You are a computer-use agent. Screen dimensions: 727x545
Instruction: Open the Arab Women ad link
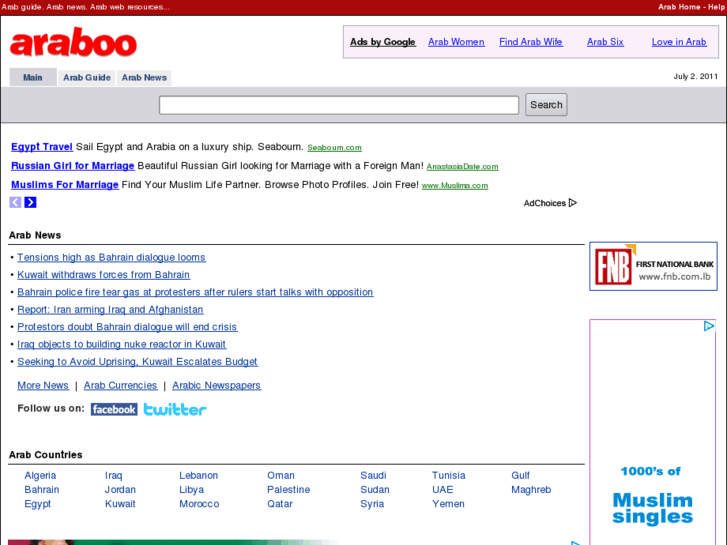(x=456, y=42)
